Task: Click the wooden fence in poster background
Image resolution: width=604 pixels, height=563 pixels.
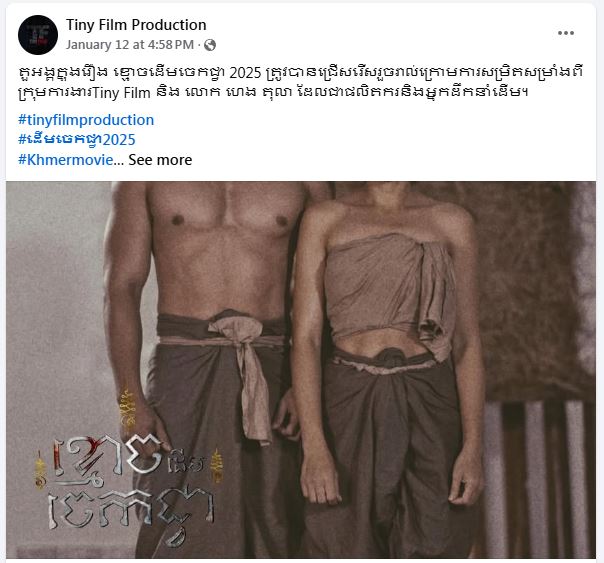Action: point(539,478)
